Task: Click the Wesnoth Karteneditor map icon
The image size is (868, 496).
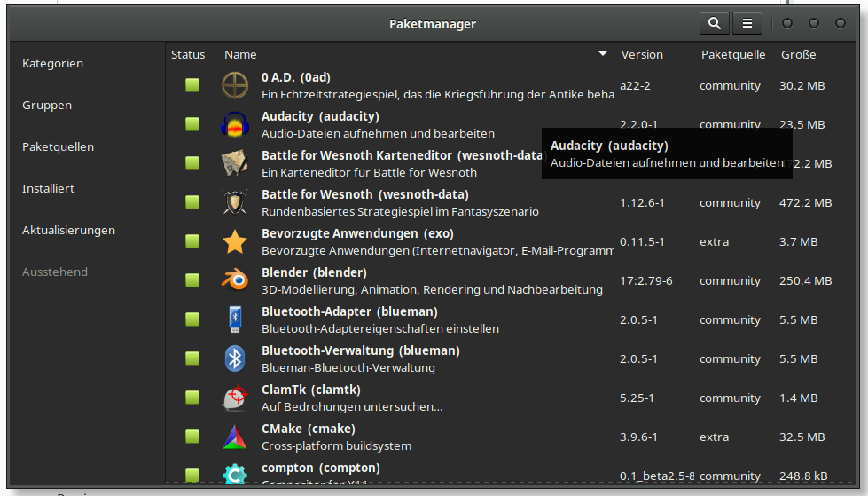Action: coord(235,163)
